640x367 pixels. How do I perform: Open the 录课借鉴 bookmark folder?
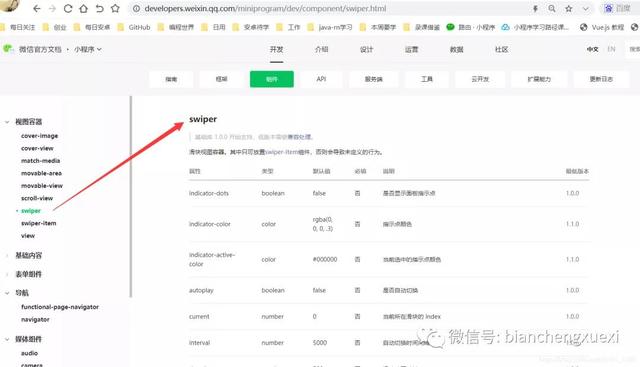(x=422, y=27)
